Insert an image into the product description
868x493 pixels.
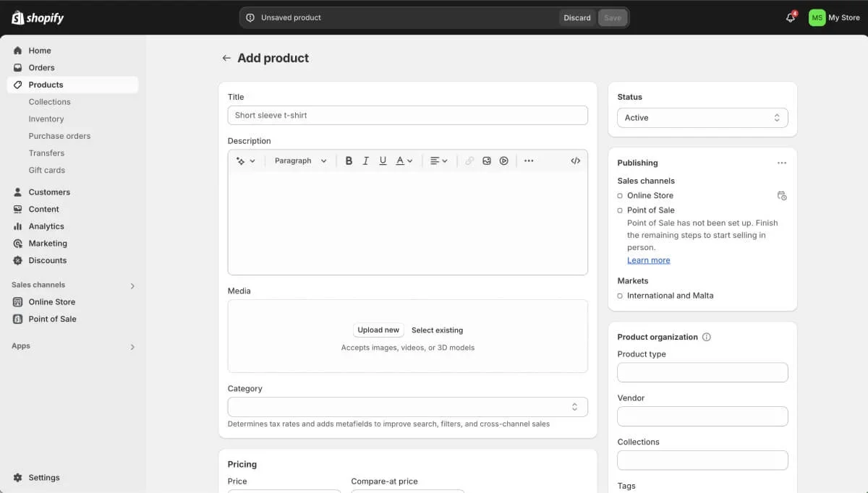(x=486, y=160)
